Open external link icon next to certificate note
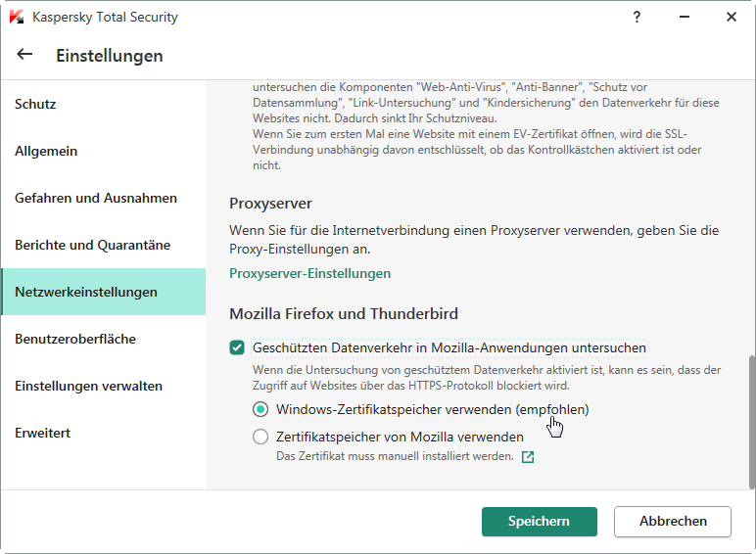The image size is (756, 554). 528,457
